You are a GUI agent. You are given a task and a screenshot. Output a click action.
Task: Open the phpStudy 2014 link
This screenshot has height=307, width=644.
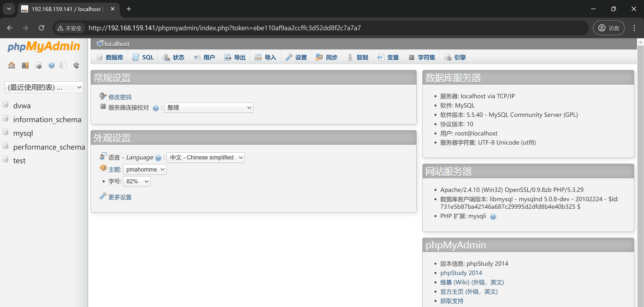pyautogui.click(x=461, y=273)
